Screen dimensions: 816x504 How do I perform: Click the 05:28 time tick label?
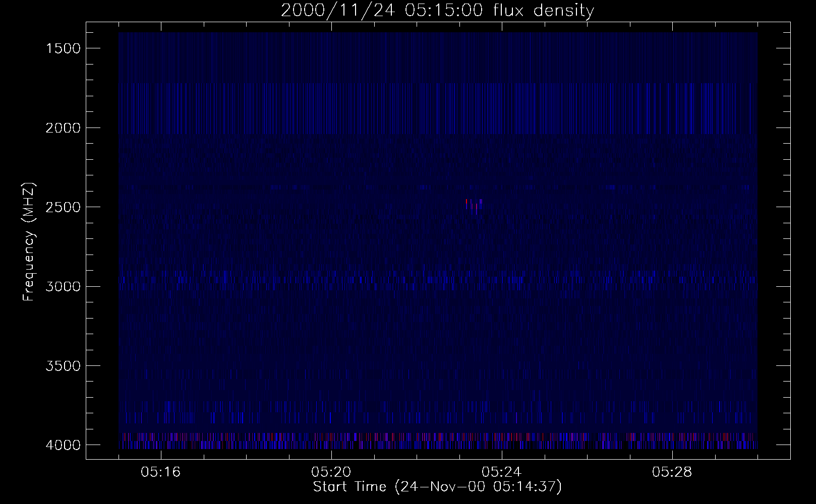(x=672, y=472)
